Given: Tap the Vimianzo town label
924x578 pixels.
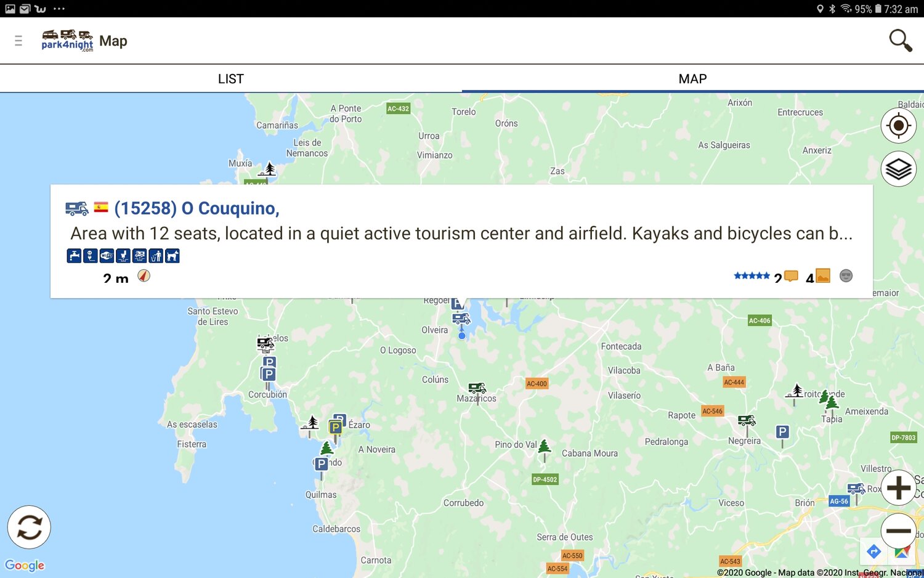Looking at the screenshot, I should click(x=435, y=155).
